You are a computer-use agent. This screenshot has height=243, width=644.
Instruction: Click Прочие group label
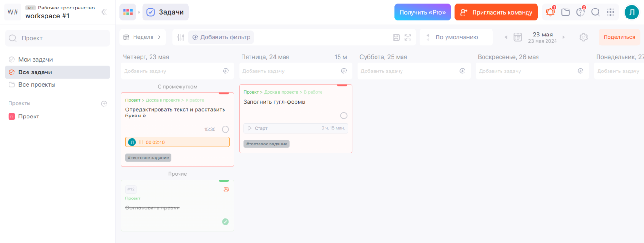[x=177, y=174]
